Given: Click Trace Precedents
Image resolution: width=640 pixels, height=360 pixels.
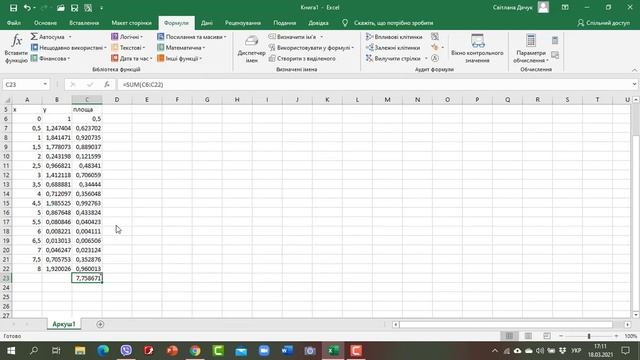Looking at the screenshot, I should 394,37.
